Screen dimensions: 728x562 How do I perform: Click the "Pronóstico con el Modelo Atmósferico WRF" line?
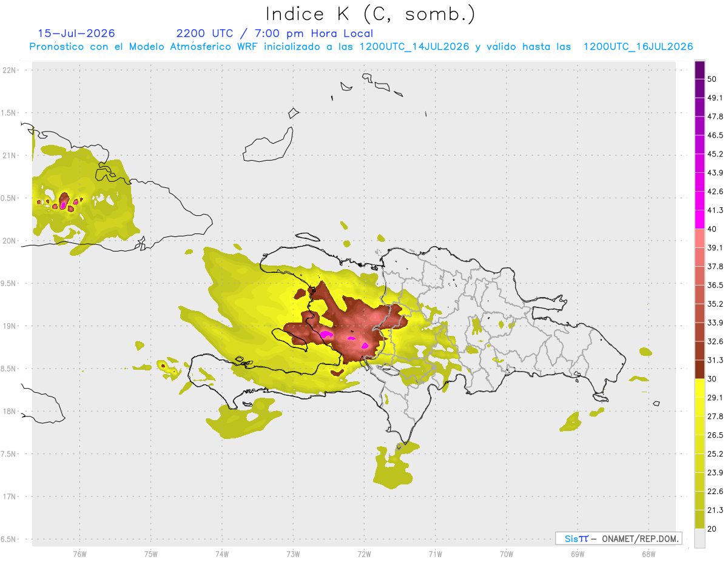[361, 47]
